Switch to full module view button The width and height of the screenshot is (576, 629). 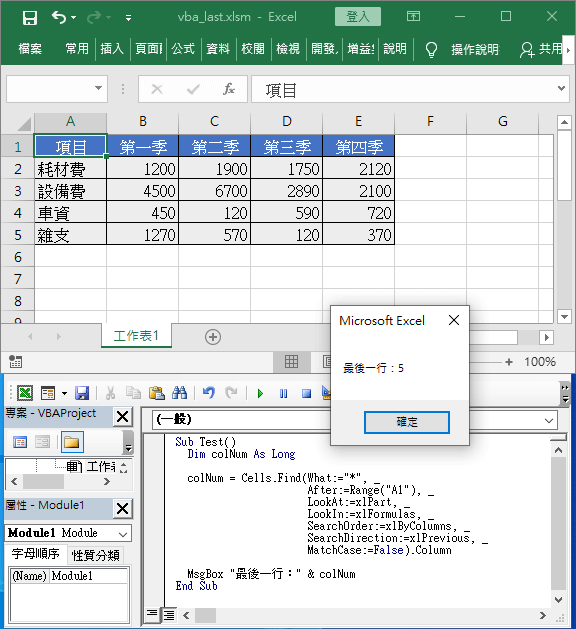coord(169,615)
